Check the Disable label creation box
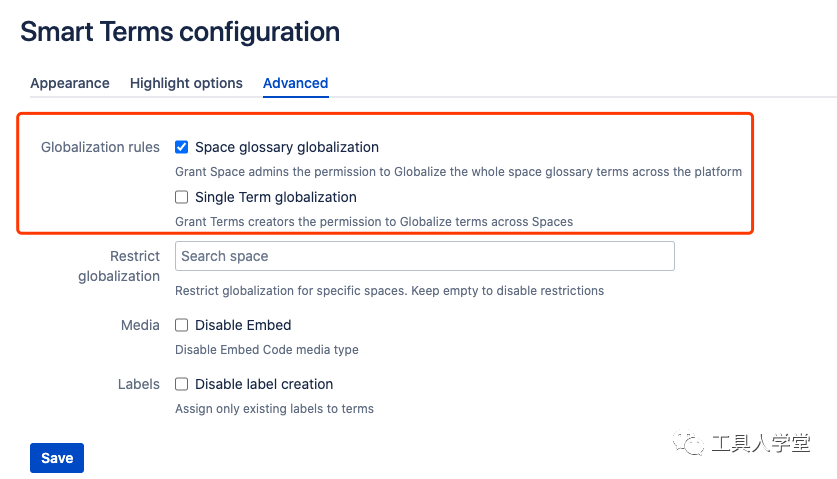This screenshot has width=837, height=479. 182,384
